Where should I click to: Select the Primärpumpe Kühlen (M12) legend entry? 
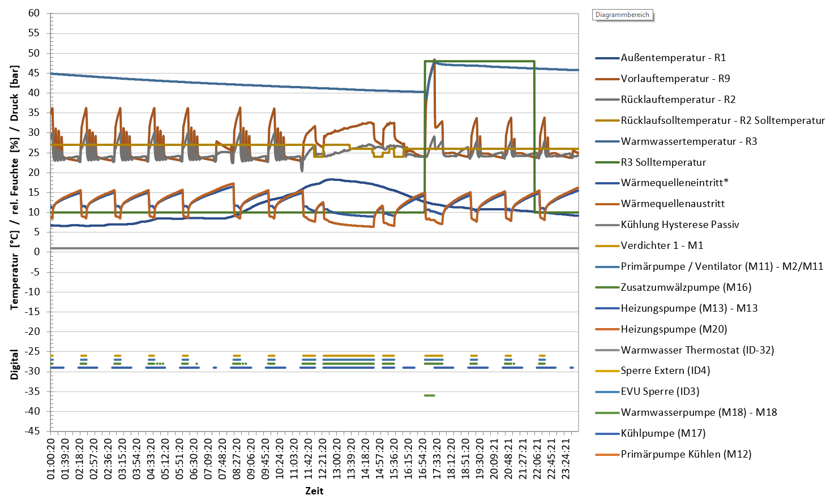[686, 454]
